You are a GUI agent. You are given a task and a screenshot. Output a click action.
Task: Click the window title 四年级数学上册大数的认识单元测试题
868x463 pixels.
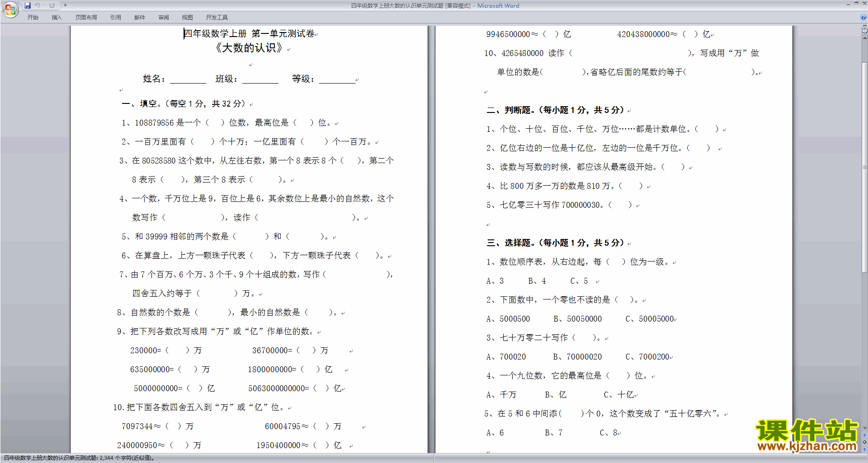(397, 6)
